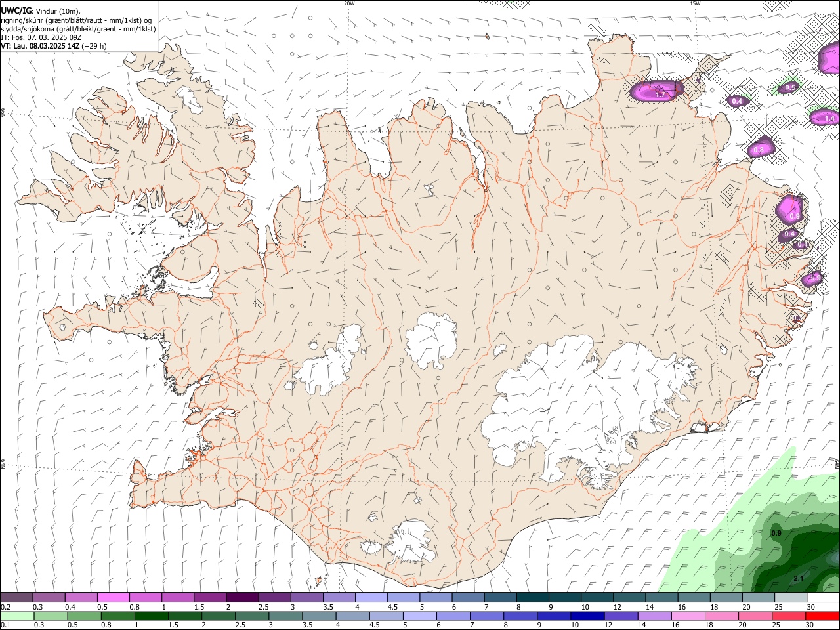840x630 pixels.
Task: Click the VT: Lau. 08.03.2025 14Z (+29 h) line
Action: 54,46
